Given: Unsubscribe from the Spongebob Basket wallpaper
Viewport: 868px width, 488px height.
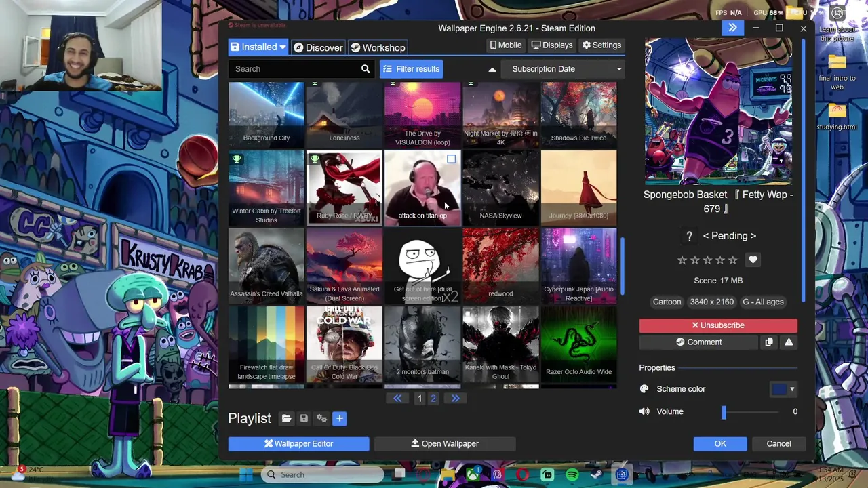Looking at the screenshot, I should [x=718, y=325].
